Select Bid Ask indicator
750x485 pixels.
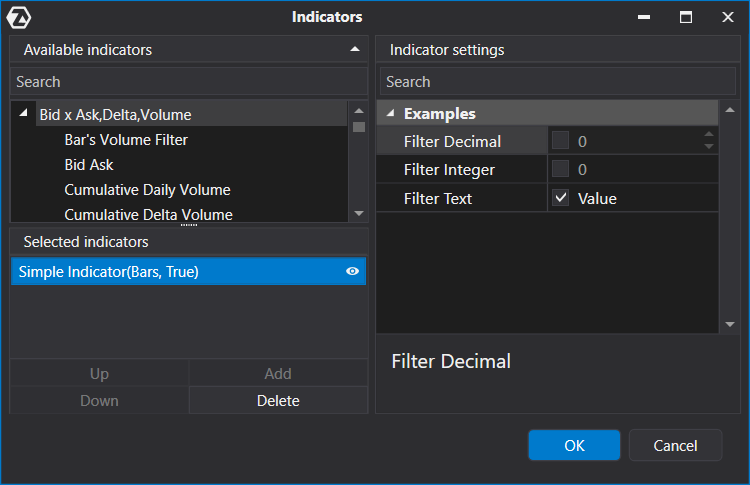tap(89, 165)
